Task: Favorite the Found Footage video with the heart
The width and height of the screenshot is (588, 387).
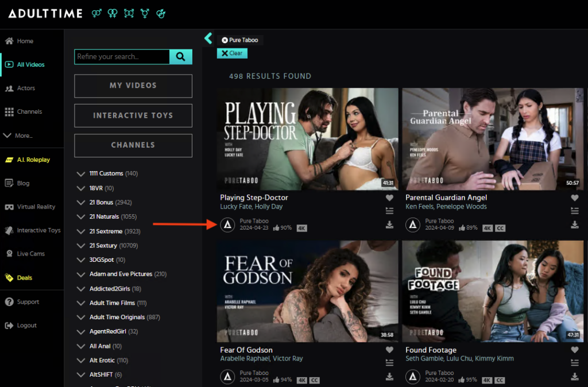Action: pos(574,350)
